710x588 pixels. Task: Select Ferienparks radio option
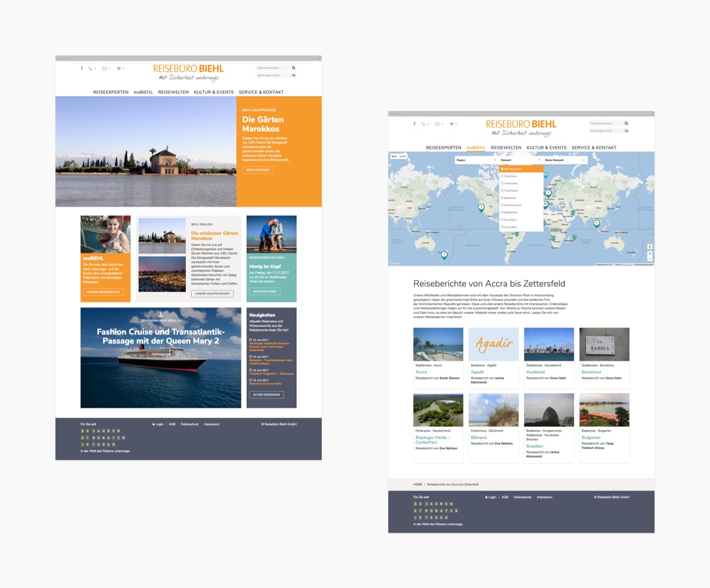coord(510,183)
